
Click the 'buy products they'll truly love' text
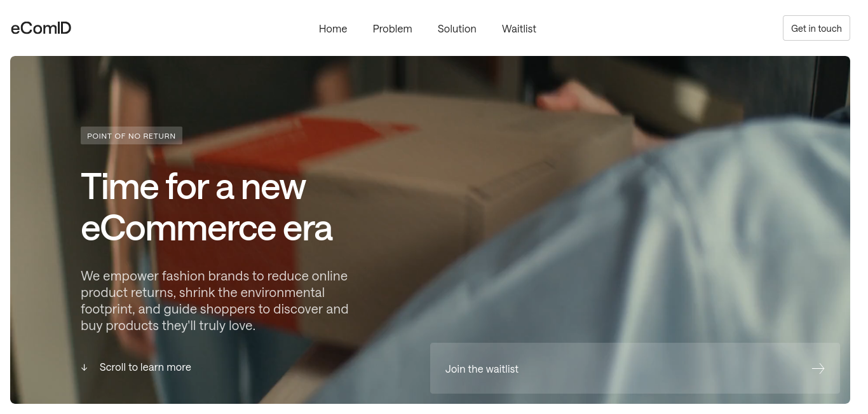[x=168, y=326]
